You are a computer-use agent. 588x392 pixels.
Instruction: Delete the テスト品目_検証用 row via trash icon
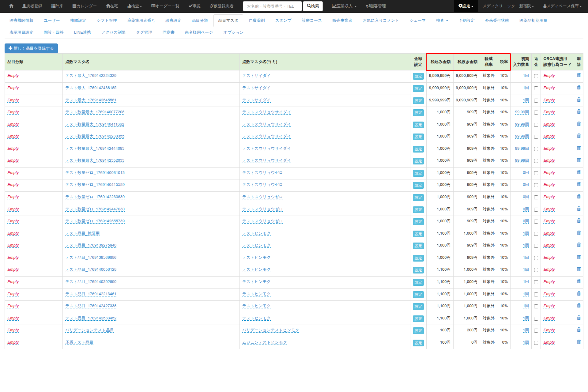pos(579,233)
